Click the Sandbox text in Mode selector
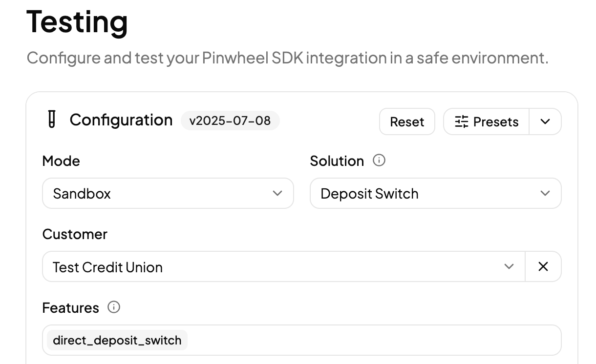 coord(82,194)
